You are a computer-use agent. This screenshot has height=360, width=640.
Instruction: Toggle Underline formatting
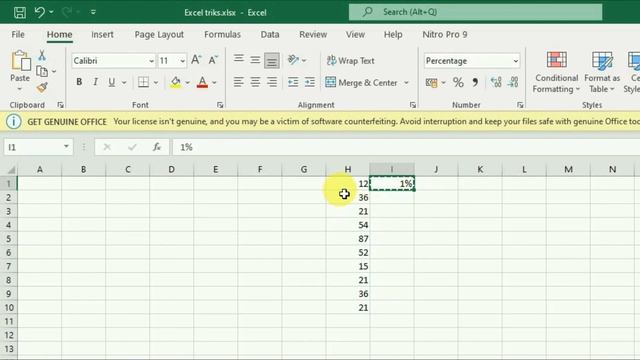111,82
